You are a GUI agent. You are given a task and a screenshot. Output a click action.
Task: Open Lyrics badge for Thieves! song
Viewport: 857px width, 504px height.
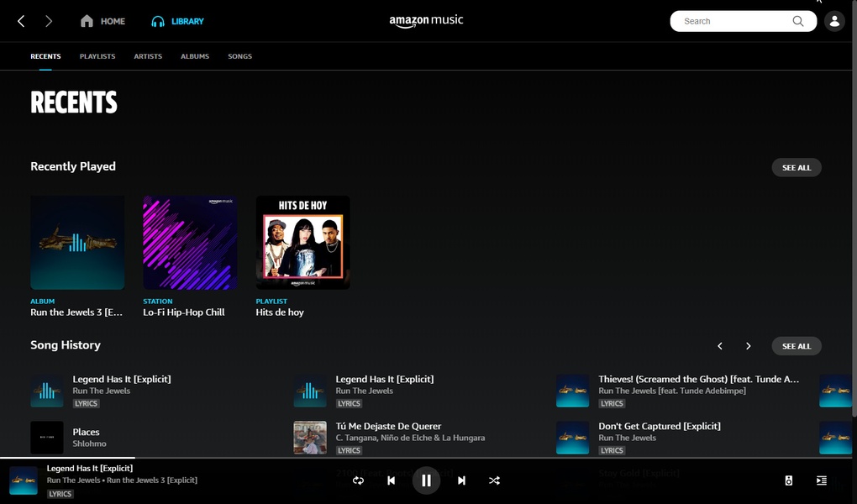(x=612, y=403)
